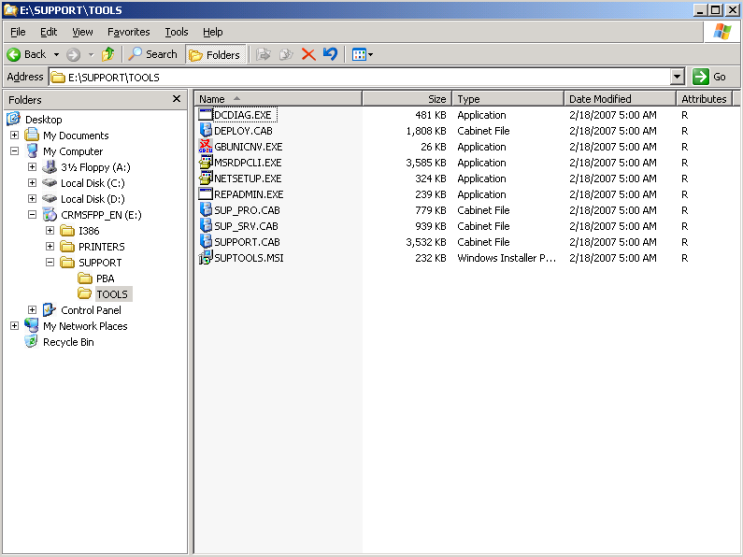Image resolution: width=743 pixels, height=557 pixels.
Task: Go up one folder level
Action: pyautogui.click(x=108, y=55)
